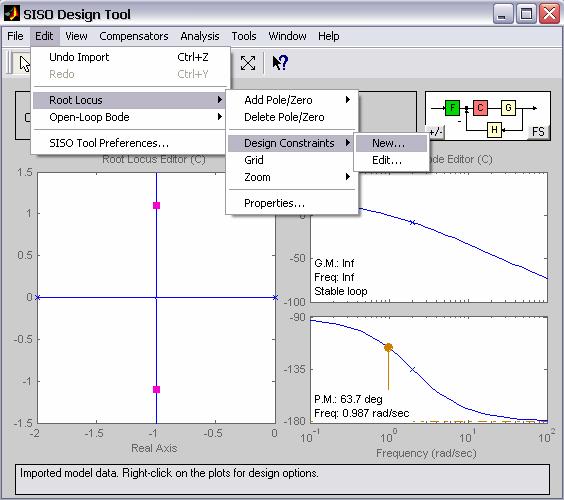Viewport: 564px width, 500px height.
Task: Click open-loop pole x at real axis 0
Action: click(x=275, y=297)
